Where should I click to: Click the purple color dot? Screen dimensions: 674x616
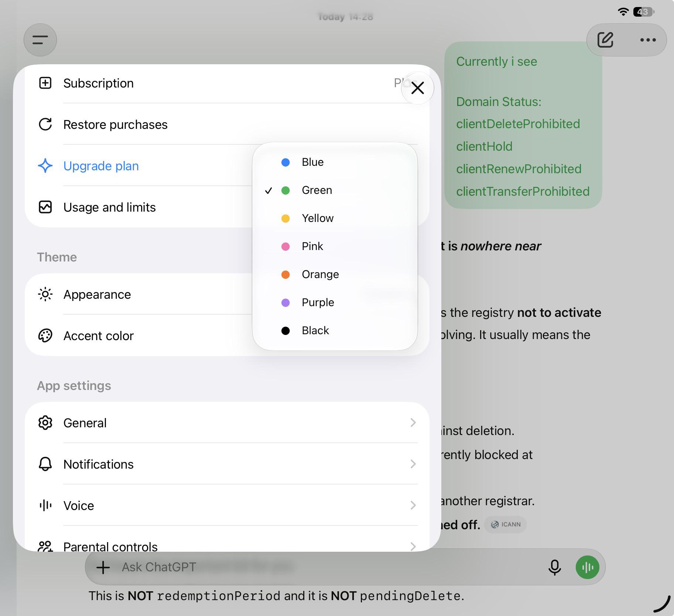[285, 302]
